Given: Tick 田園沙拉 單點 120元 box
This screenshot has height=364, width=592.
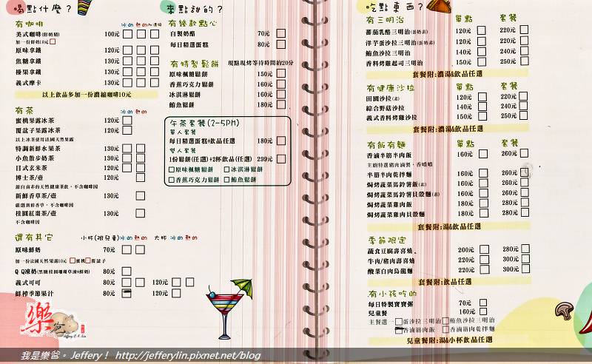Looking at the screenshot, I should (482, 97).
